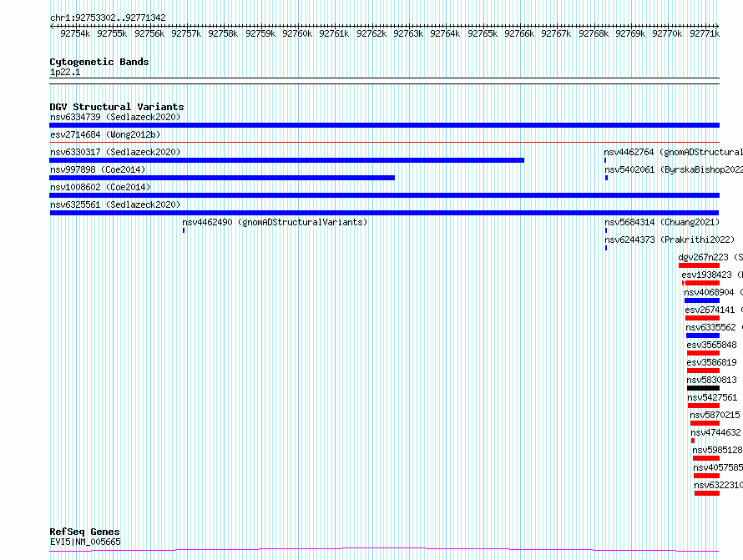This screenshot has width=743, height=560.
Task: Click the nsv5402061 (ByrskaBishop2022) label
Action: click(x=674, y=169)
